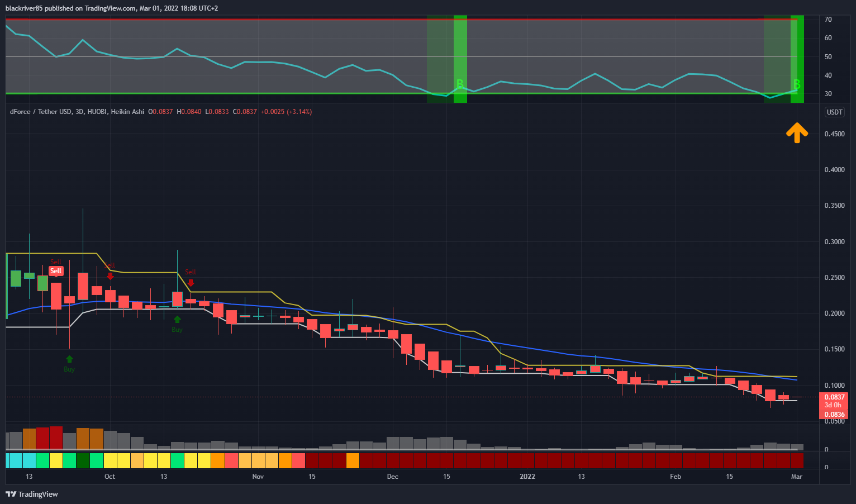Click the +0.0025 (+3.14%) change value
The height and width of the screenshot is (504, 856).
(286, 112)
